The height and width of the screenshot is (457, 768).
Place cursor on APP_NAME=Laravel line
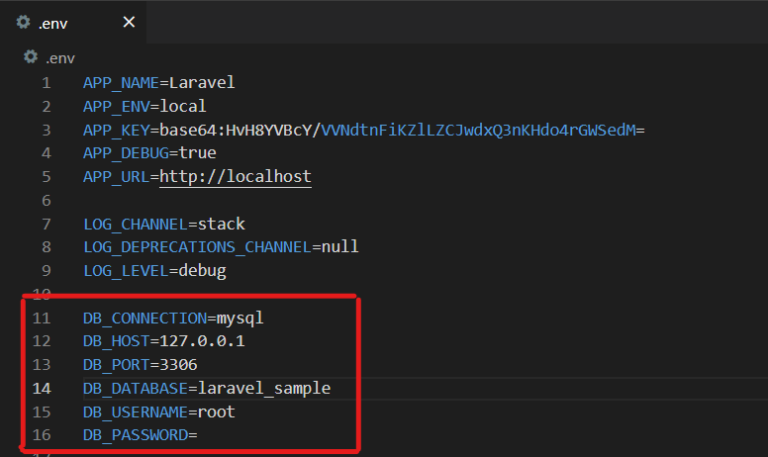pos(158,82)
